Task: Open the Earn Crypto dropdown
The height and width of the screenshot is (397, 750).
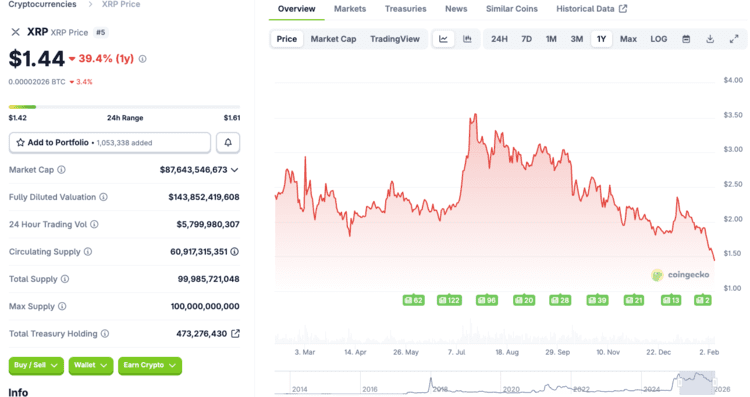Action: coord(150,365)
